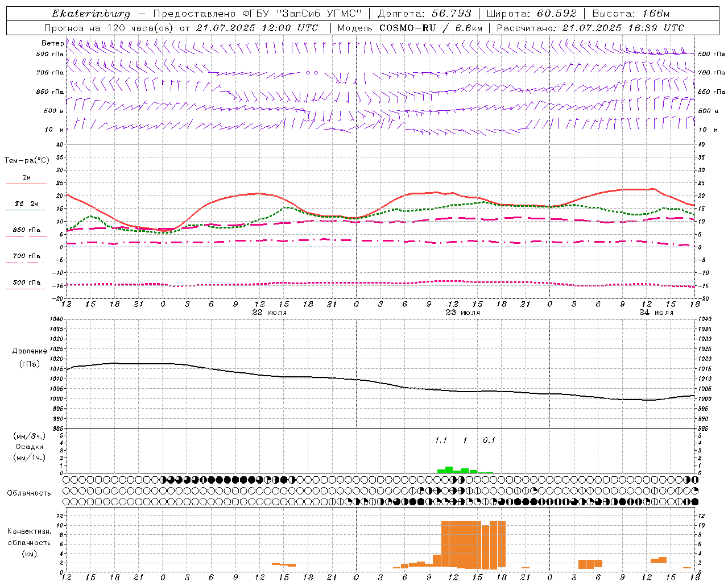Click the red line sample under '2м' legend
The width and height of the screenshot is (728, 582).
[27, 184]
